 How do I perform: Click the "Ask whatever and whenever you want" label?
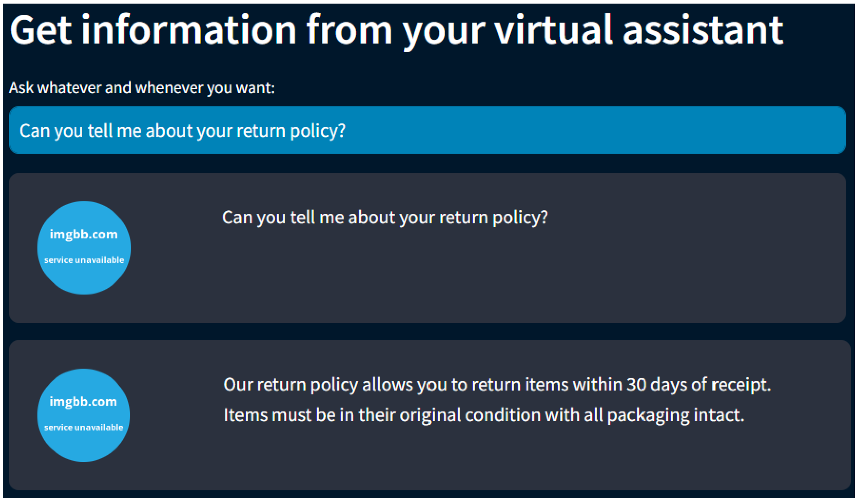click(142, 88)
